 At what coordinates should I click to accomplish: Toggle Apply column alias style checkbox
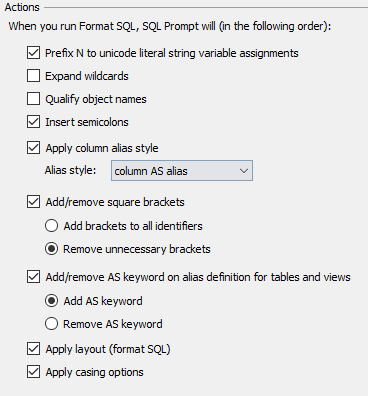33,148
